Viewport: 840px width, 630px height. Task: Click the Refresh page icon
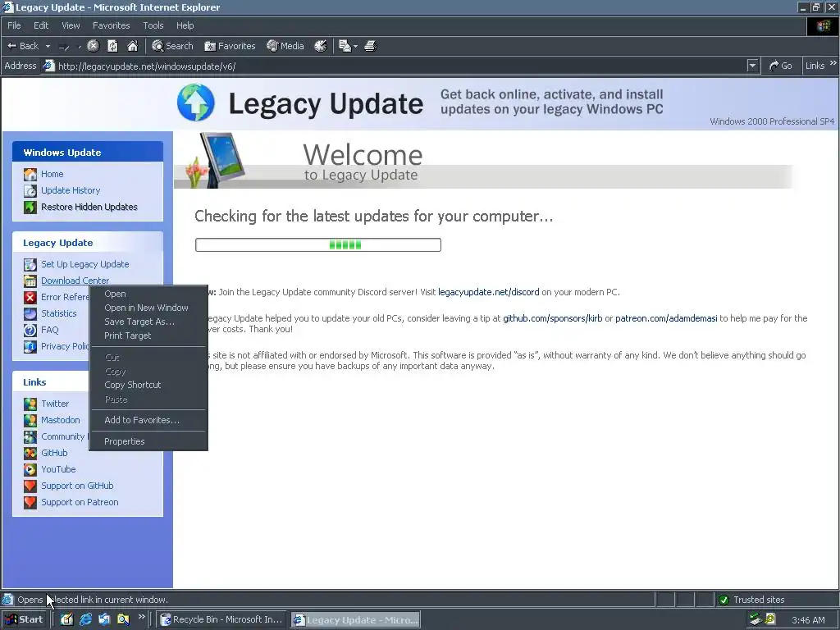click(112, 46)
